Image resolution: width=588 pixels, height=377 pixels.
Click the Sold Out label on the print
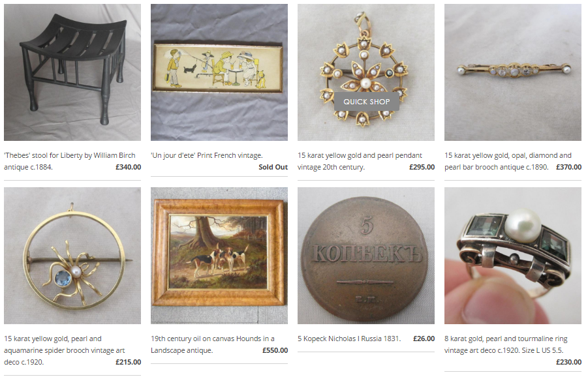tap(273, 167)
